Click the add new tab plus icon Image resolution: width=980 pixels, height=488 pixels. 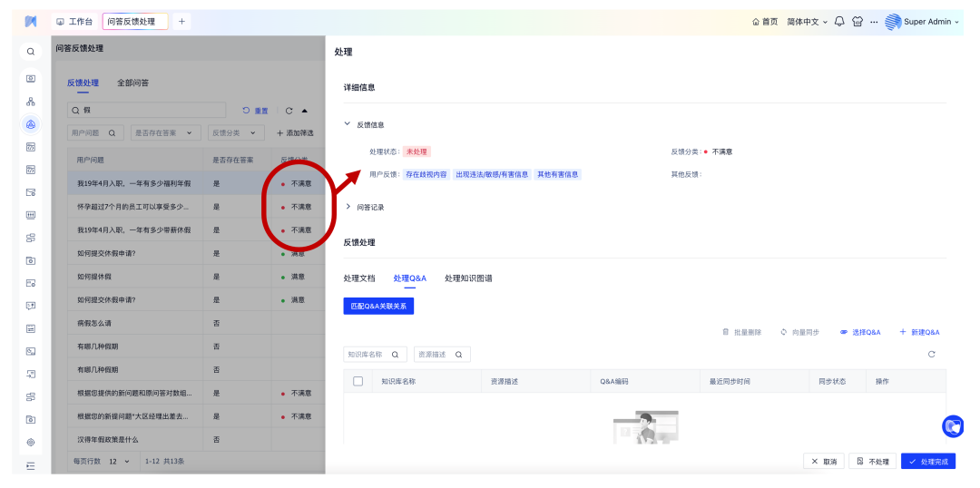181,21
